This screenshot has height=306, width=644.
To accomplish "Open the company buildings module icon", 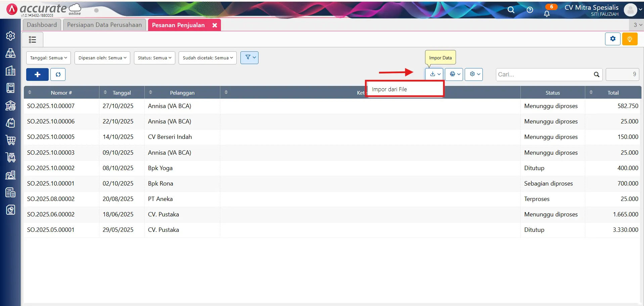I will coord(11,70).
